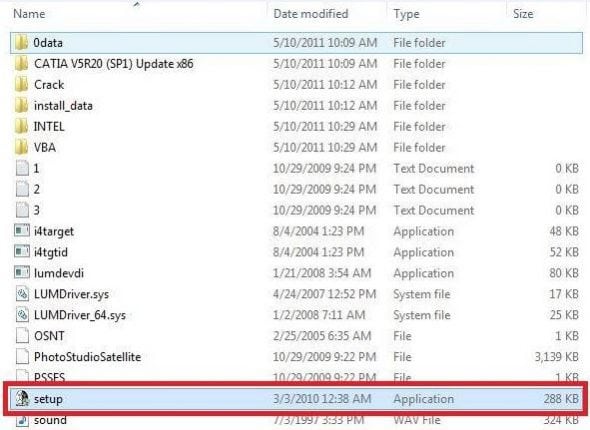Click the size value "288 KB"
This screenshot has height=430, width=590.
(561, 399)
